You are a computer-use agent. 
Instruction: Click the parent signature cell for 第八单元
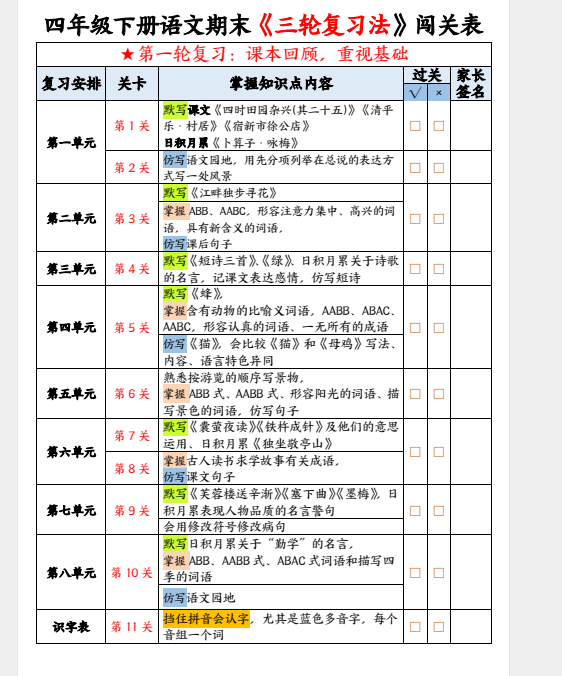[471, 573]
